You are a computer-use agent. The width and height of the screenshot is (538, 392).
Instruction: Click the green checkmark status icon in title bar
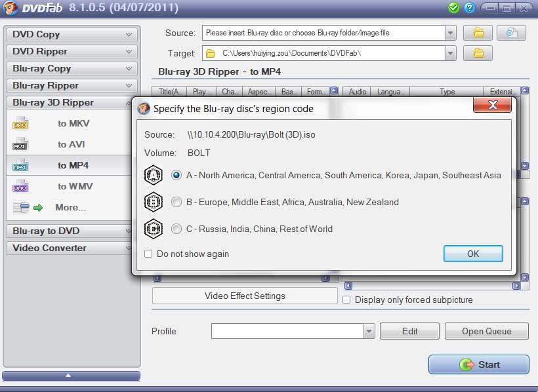tap(453, 8)
